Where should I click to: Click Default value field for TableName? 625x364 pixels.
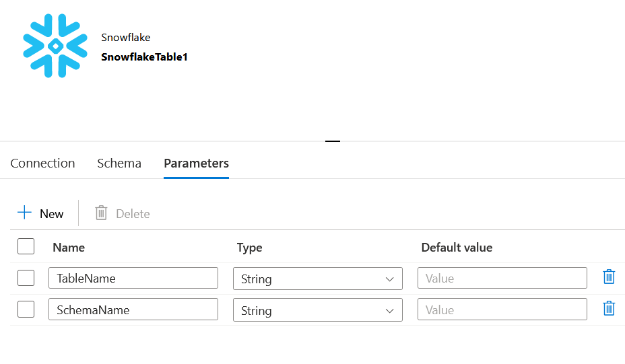coord(502,279)
